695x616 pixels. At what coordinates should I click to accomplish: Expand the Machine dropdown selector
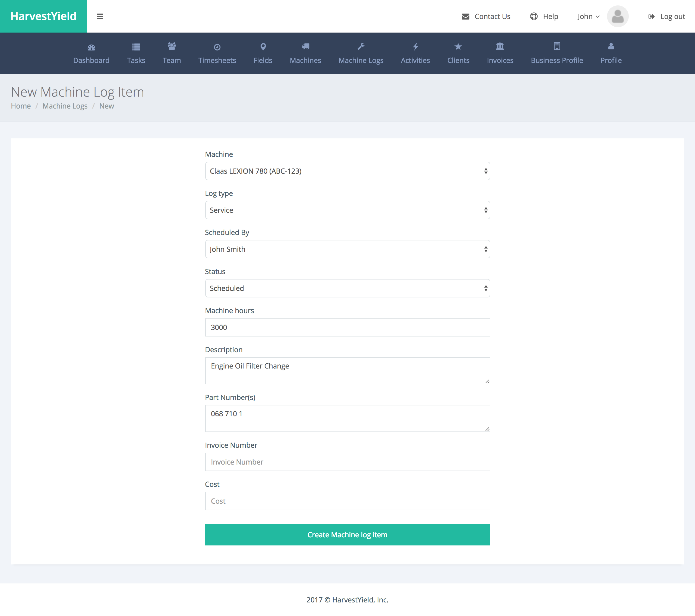point(347,171)
